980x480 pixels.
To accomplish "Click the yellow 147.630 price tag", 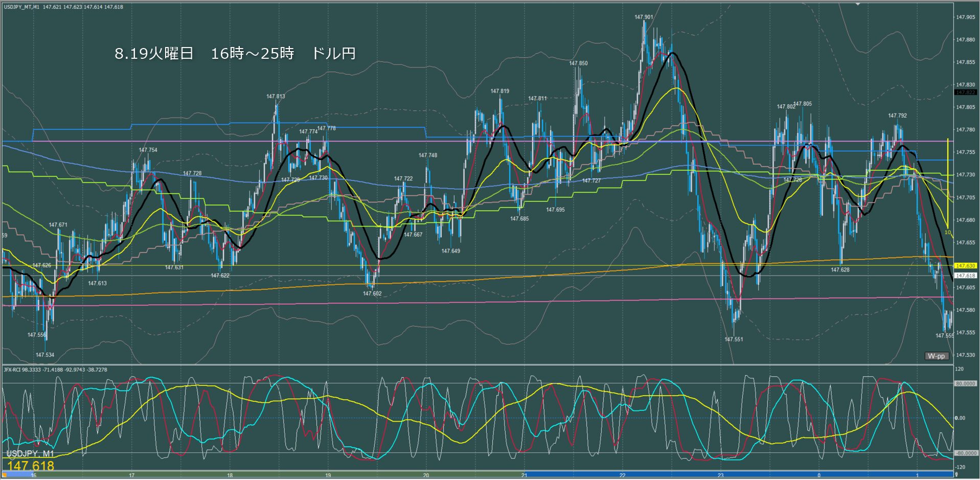I will tap(965, 266).
